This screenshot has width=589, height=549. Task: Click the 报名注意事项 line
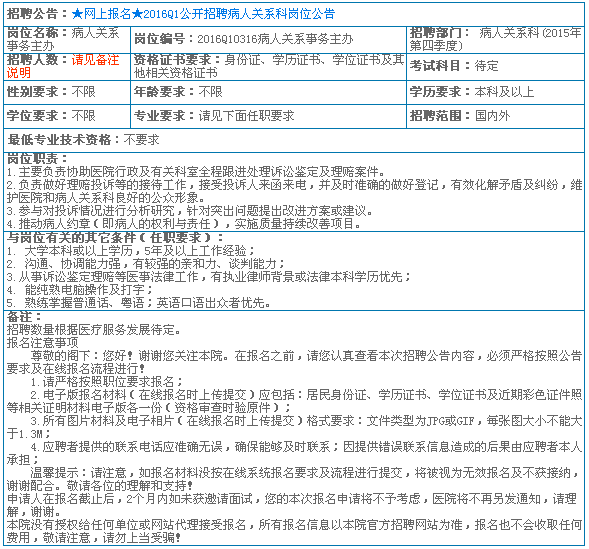42,342
